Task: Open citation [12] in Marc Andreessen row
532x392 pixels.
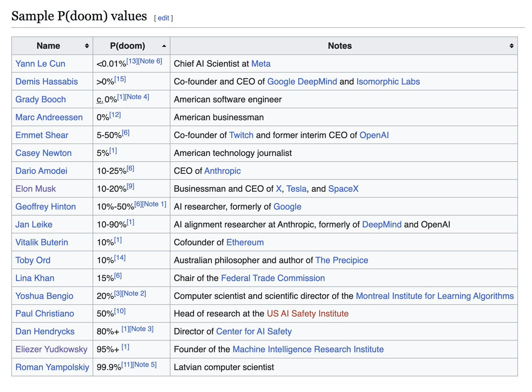Action: (x=115, y=115)
